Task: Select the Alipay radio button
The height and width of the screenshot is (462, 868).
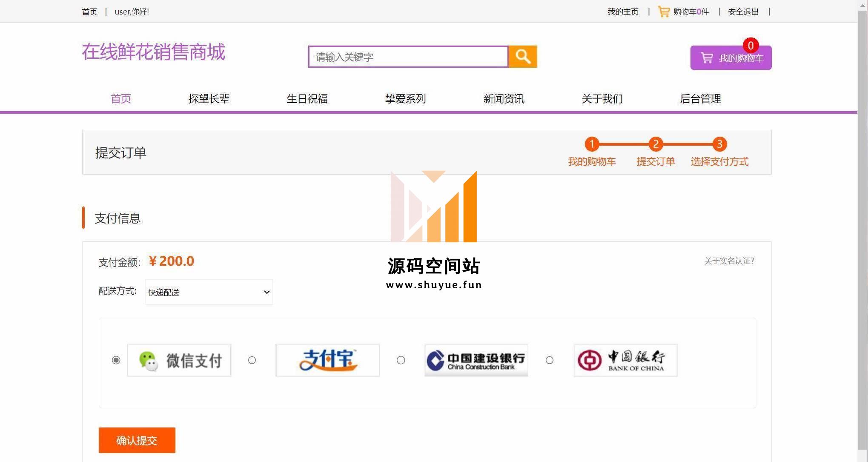Action: (x=252, y=360)
